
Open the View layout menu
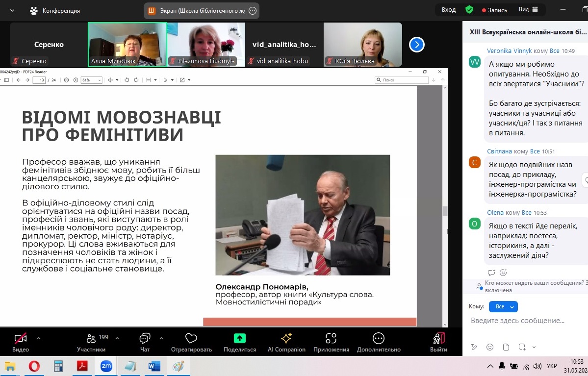(x=528, y=10)
